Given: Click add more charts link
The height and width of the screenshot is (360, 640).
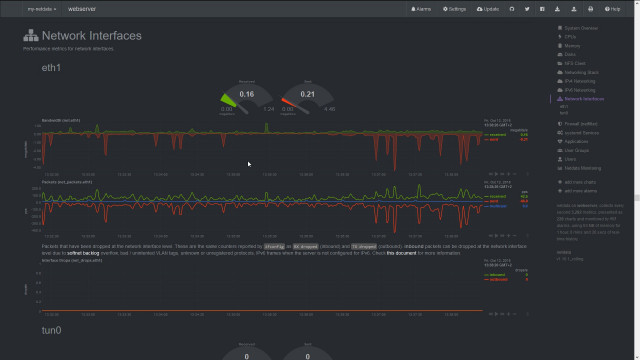Looking at the screenshot, I should click(x=580, y=182).
